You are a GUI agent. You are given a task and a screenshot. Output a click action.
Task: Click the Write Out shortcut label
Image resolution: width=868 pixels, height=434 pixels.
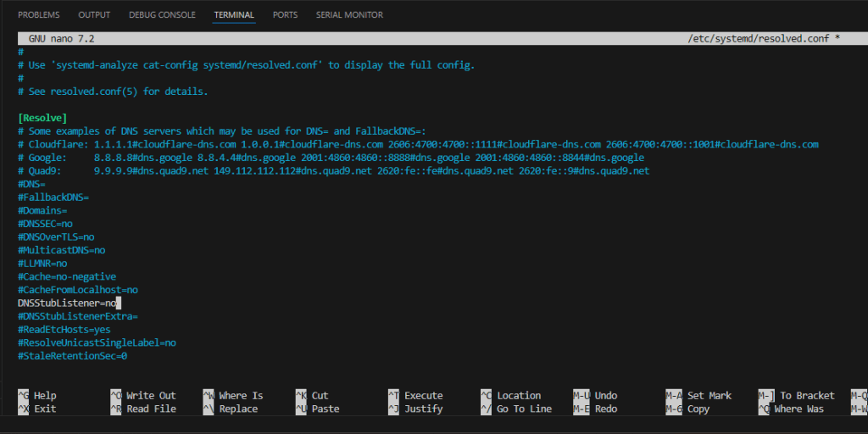tap(151, 396)
